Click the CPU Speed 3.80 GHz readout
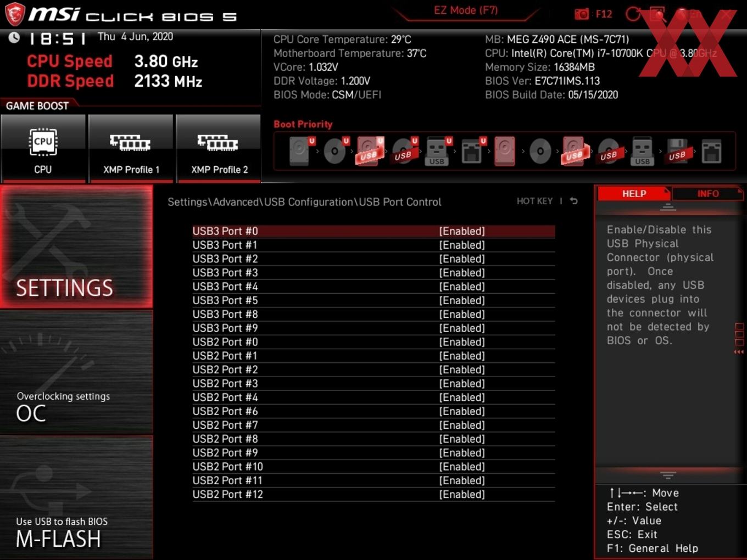The height and width of the screenshot is (560, 747). click(x=113, y=61)
